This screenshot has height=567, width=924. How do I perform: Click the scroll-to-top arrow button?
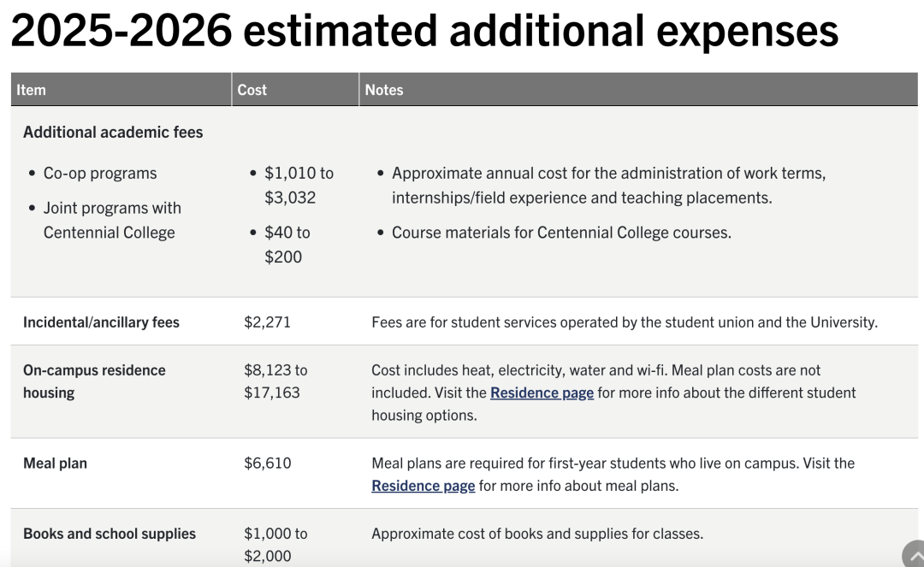point(914,555)
